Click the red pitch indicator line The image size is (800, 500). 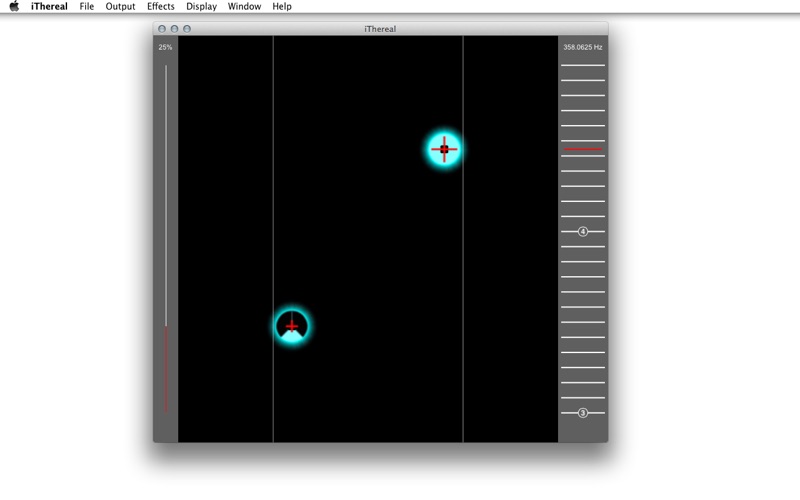click(583, 149)
